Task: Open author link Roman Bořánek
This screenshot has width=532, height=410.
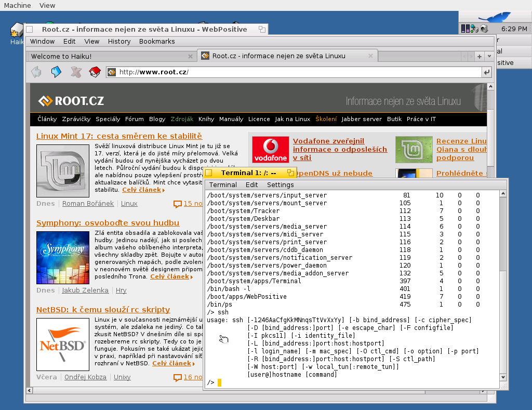Action: coord(88,204)
